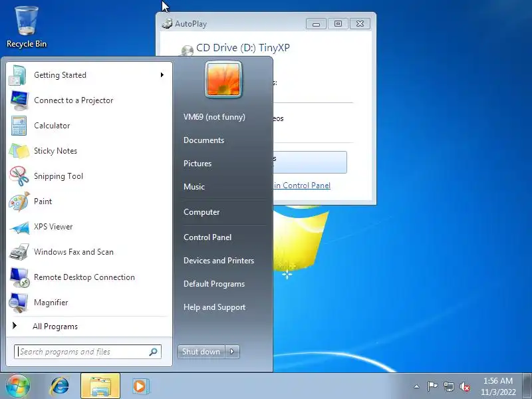
Task: Open Paint using the palette icon
Action: pos(19,201)
